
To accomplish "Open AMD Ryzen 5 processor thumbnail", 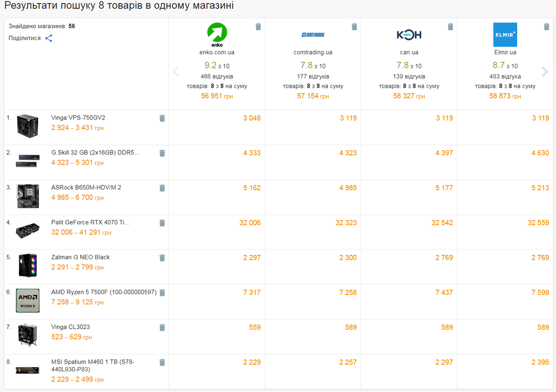I will point(27,300).
